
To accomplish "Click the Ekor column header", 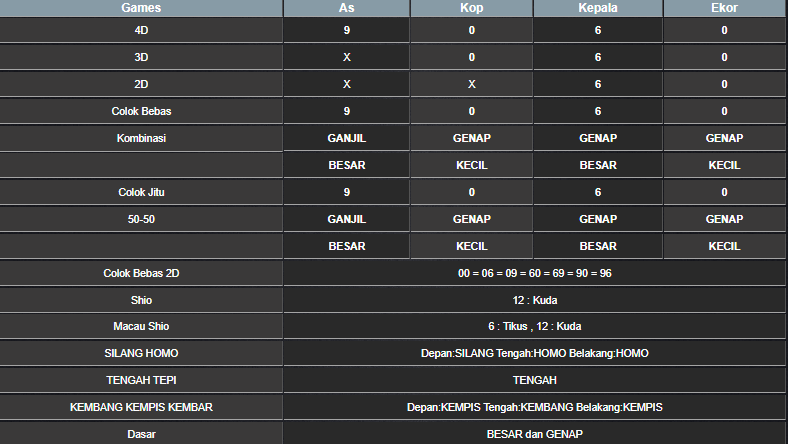I will (x=725, y=8).
